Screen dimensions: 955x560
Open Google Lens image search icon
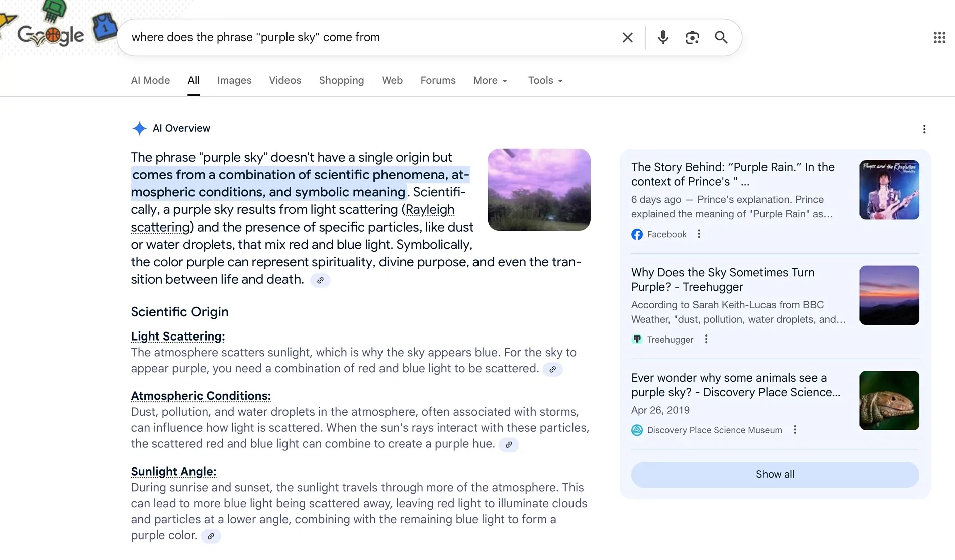pos(692,37)
